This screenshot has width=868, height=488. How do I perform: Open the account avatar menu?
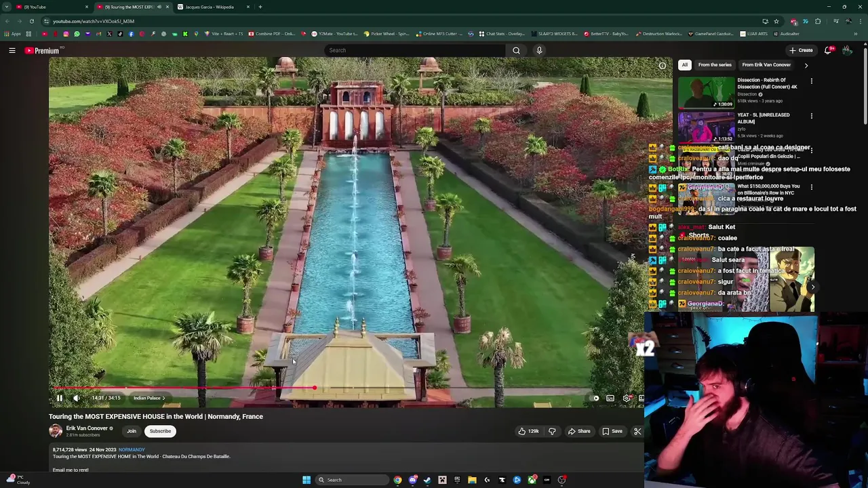(847, 50)
